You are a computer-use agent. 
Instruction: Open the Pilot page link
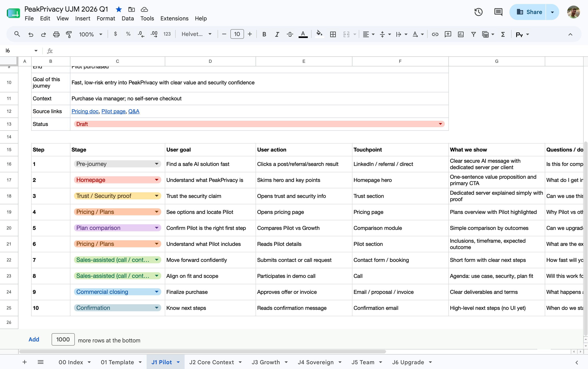click(x=113, y=111)
